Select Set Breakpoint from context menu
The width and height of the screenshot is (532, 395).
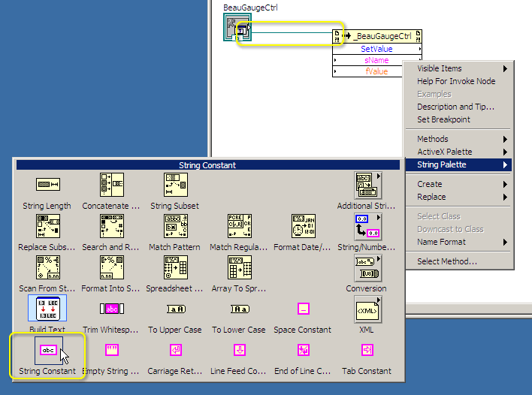point(460,119)
